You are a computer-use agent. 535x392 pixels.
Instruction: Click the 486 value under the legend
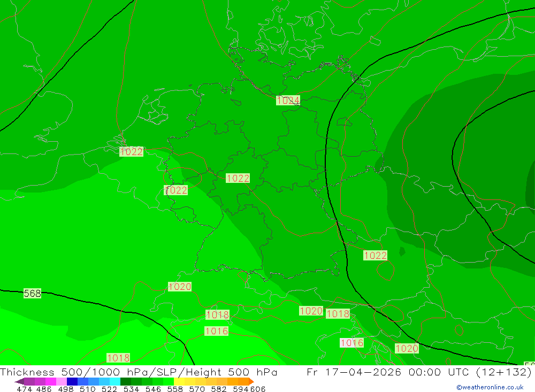coord(44,389)
